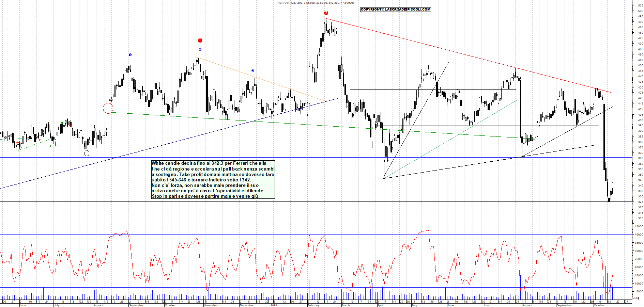This screenshot has height=307, width=644.
Task: Click the blue wave marker labeled 2
Action: coord(253,71)
